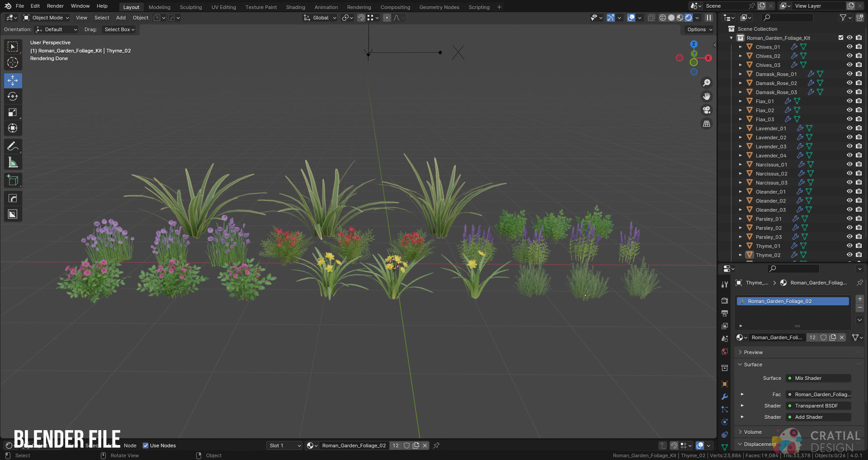Open the Modifiers properties tab

tap(725, 397)
